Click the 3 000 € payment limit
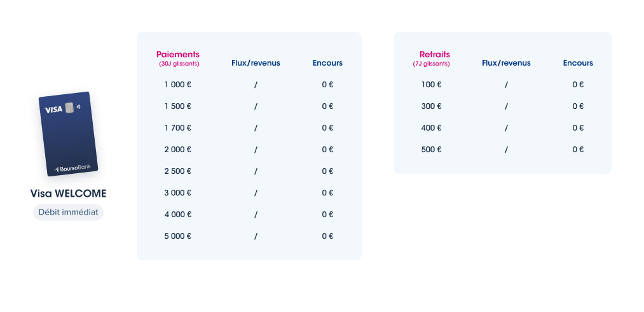 178,193
